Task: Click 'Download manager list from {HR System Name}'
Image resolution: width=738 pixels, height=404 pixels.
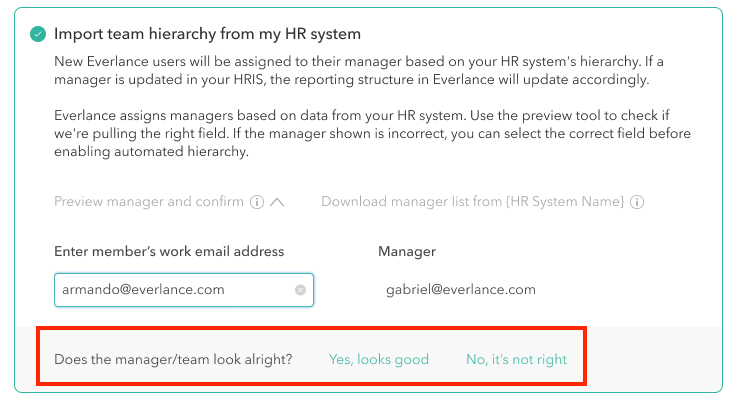Action: 472,202
